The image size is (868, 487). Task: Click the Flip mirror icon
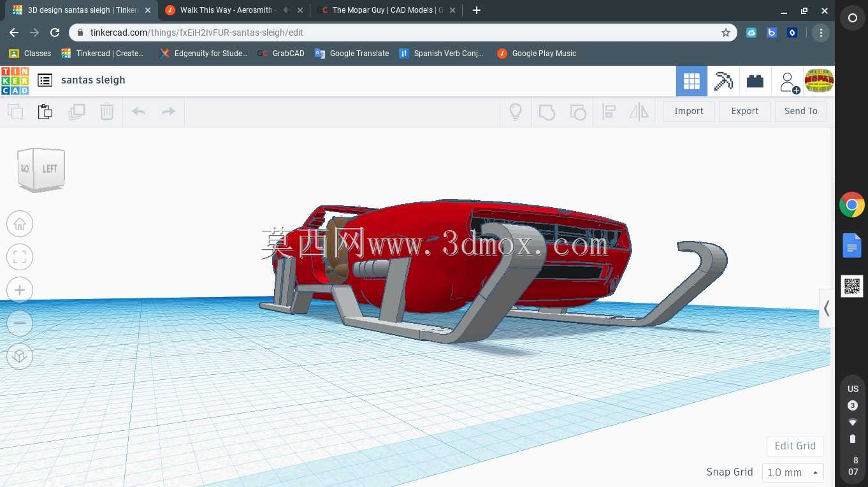pyautogui.click(x=639, y=112)
